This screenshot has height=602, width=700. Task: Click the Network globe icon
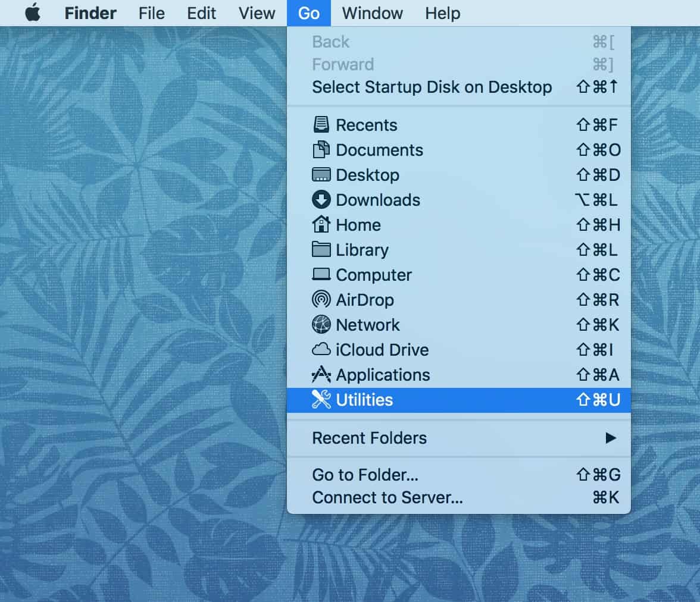(321, 325)
